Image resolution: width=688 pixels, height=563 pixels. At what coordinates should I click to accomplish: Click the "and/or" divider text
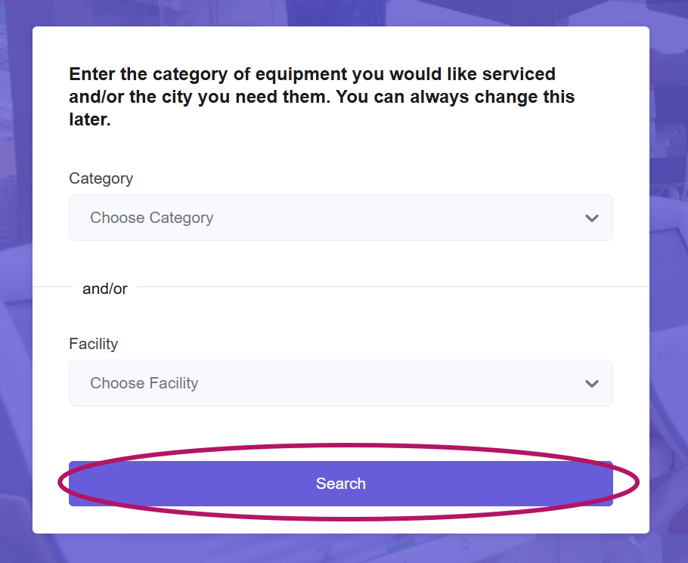point(105,288)
